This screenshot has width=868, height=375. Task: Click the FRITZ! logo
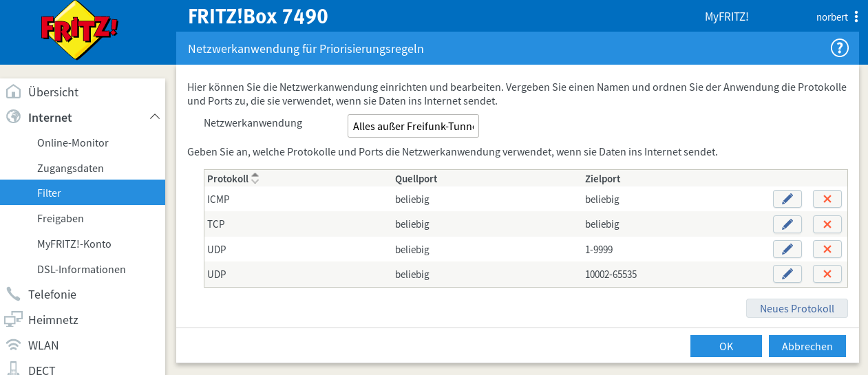pyautogui.click(x=79, y=30)
